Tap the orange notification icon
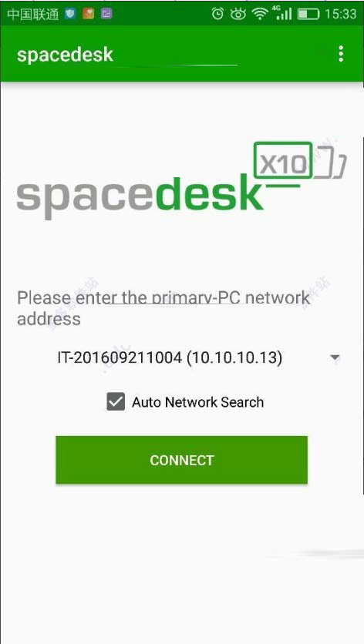This screenshot has width=364, height=644. click(88, 14)
